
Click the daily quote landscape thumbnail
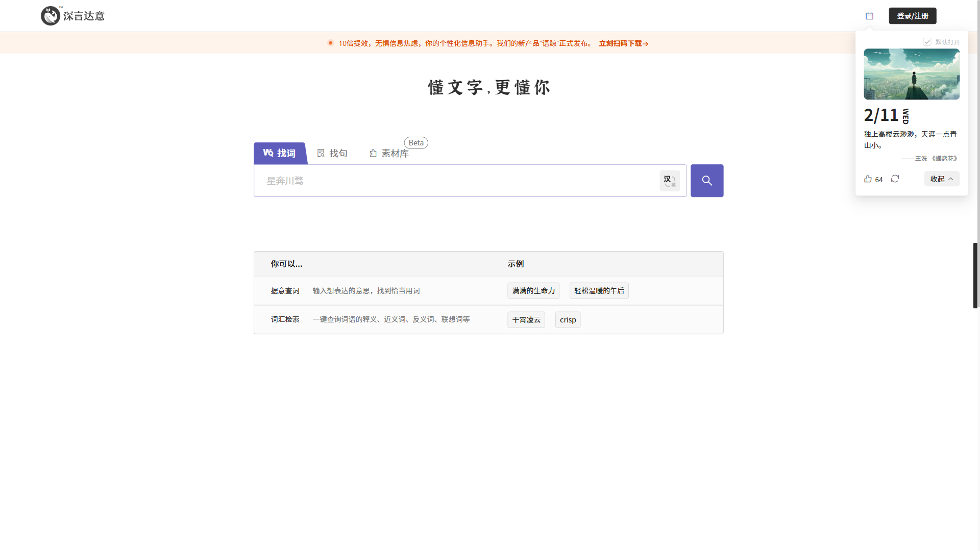[x=911, y=74]
